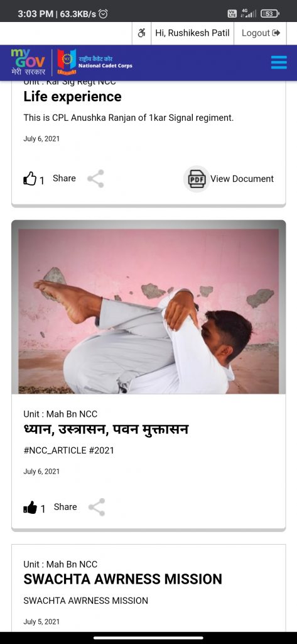Click the National Cadet Corps emblem
Viewport: 297px width, 644px height.
tap(67, 62)
